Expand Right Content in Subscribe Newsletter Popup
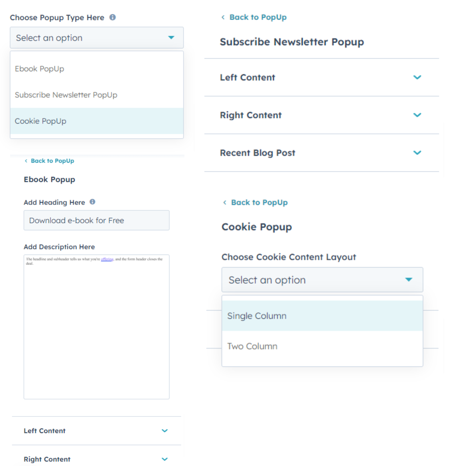 [x=417, y=115]
